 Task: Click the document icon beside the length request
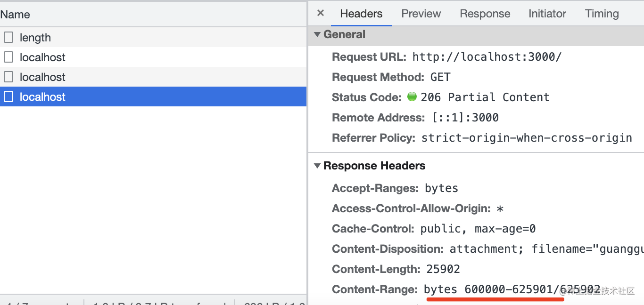click(x=8, y=37)
